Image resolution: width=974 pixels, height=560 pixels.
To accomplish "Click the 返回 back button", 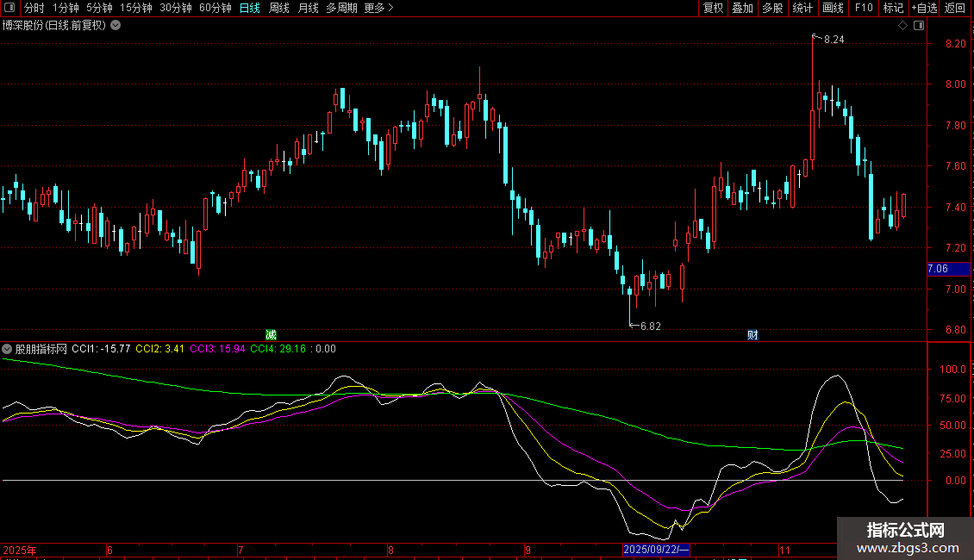I will click(955, 8).
